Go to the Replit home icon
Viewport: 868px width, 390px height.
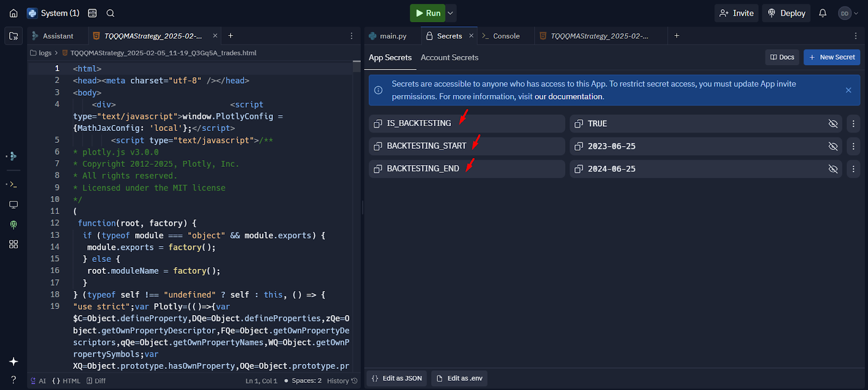pos(14,13)
